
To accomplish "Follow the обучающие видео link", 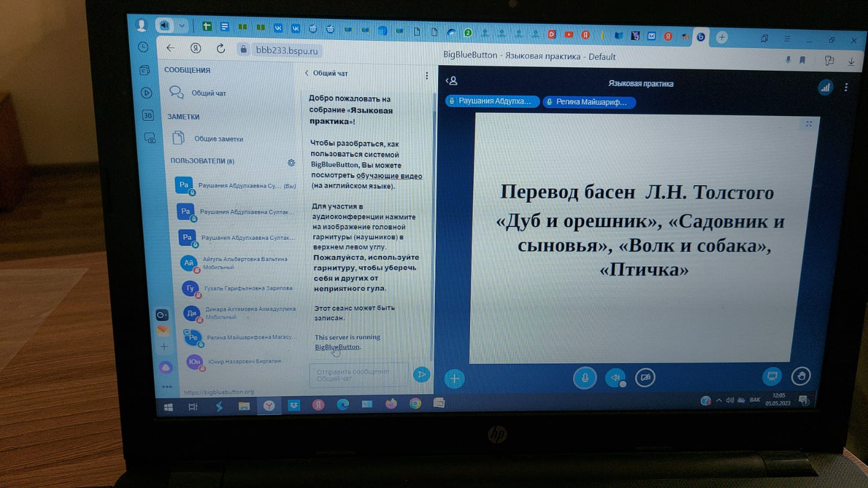I will 389,176.
